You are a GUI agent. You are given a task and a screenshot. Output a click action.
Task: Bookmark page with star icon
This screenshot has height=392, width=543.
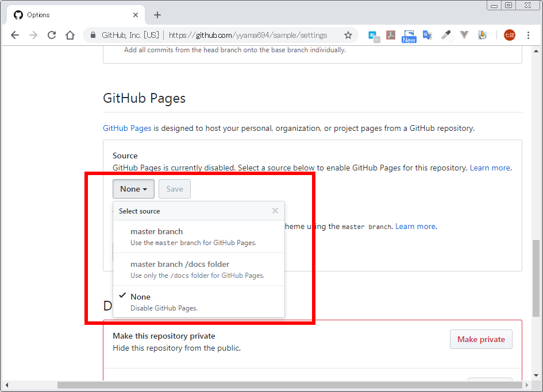coord(348,35)
